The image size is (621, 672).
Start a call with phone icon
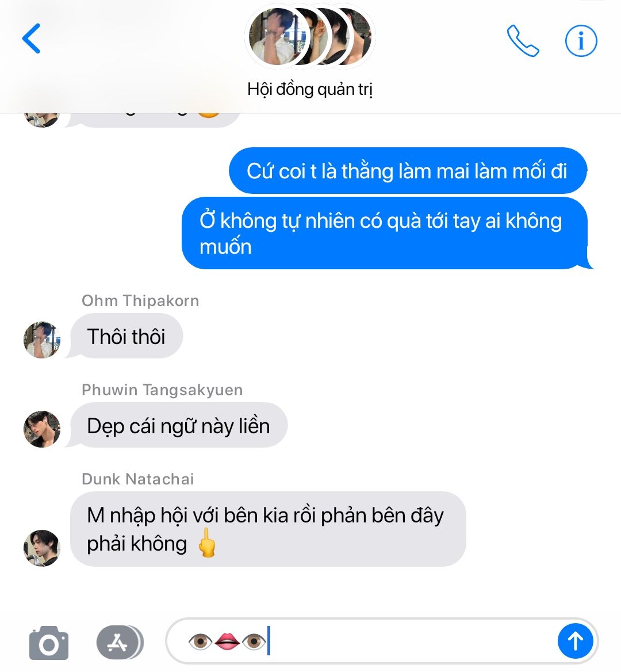point(523,41)
